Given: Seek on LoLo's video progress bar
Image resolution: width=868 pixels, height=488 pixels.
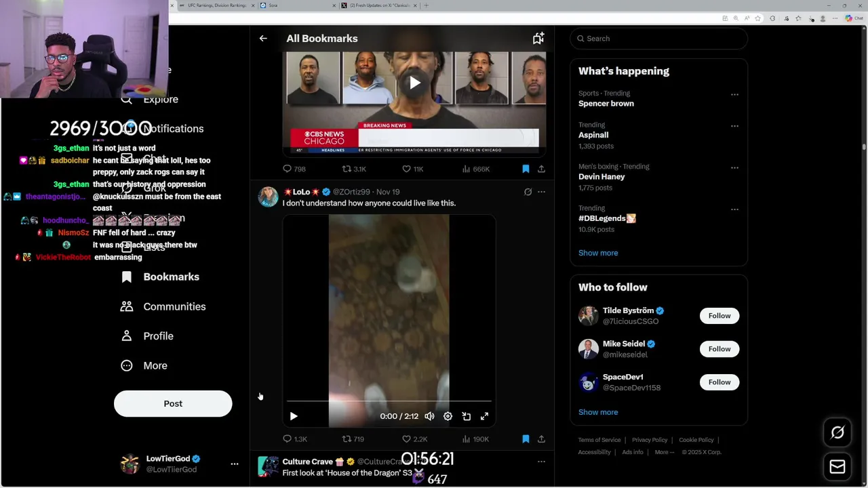Looking at the screenshot, I should point(389,402).
